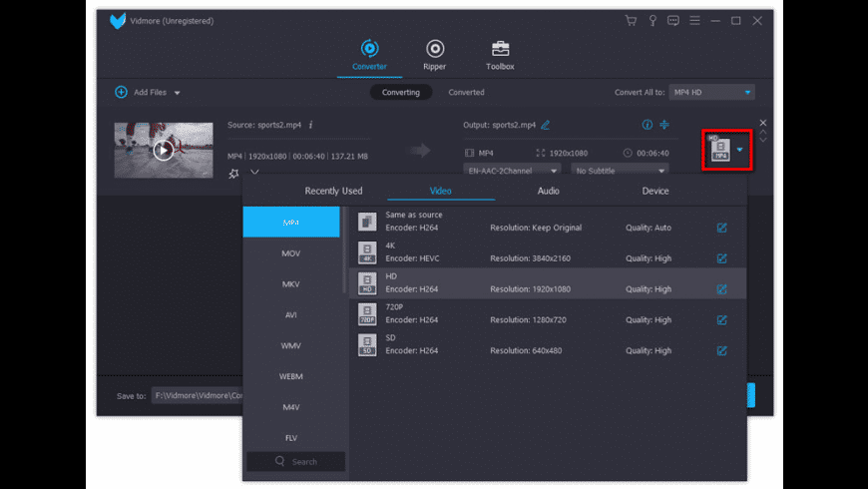Open the hamburger menu icon
868x489 pixels.
pos(694,21)
